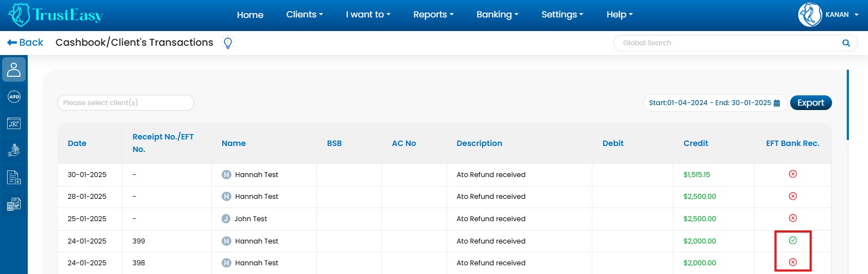Open the start-end date range picker
This screenshot has height=274, width=868.
coord(714,102)
